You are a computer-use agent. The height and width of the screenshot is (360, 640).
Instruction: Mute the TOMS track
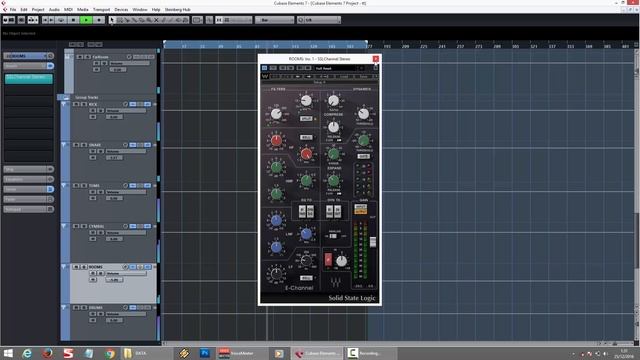tap(76, 185)
